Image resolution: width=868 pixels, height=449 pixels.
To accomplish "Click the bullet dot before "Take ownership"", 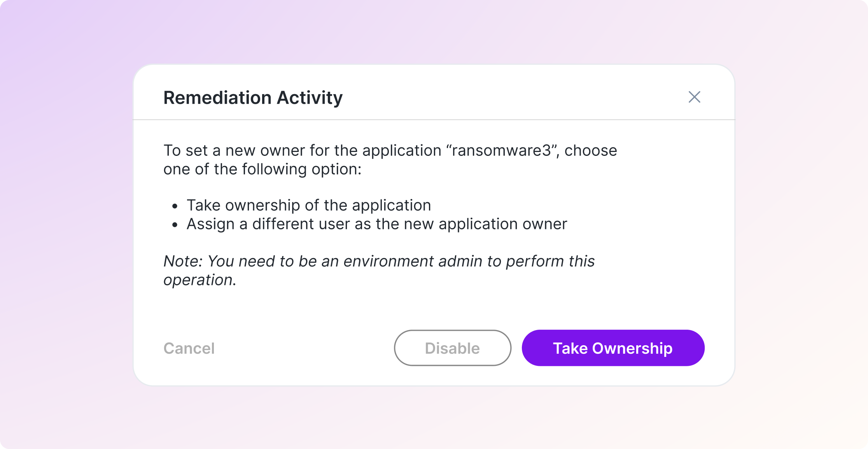I will tap(175, 206).
